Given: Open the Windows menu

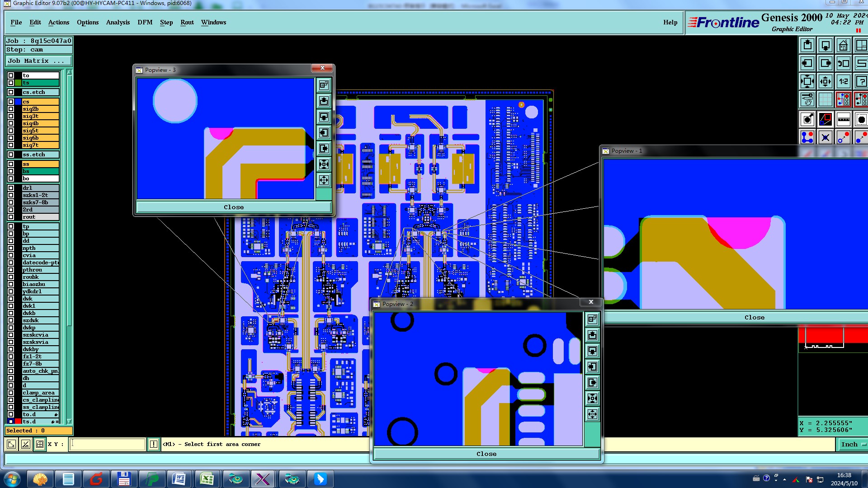Looking at the screenshot, I should point(214,22).
